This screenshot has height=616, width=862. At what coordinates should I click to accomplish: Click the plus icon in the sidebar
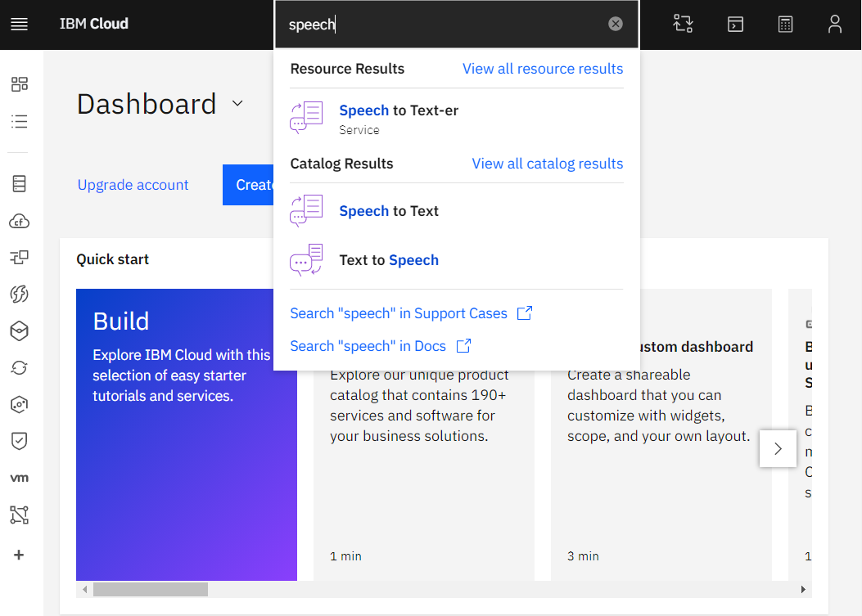(19, 555)
